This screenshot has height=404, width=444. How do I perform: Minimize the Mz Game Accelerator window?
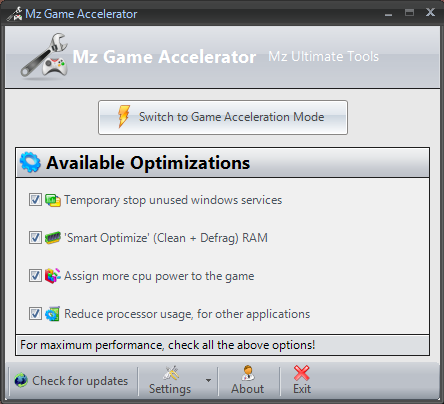coord(388,14)
